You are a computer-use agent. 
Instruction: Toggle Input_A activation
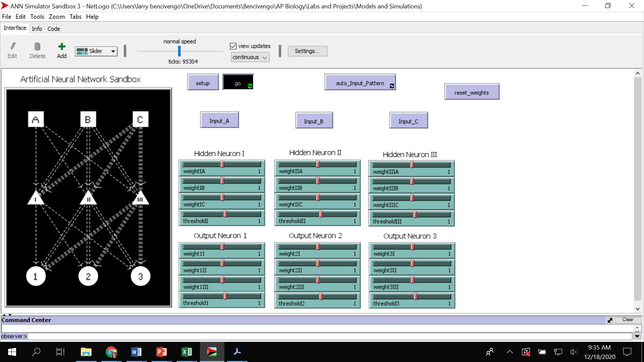coord(219,121)
